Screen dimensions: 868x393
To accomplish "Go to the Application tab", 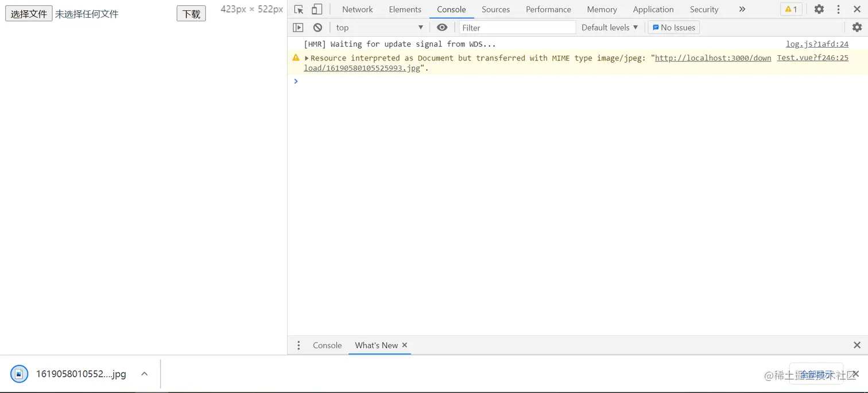I will click(653, 9).
